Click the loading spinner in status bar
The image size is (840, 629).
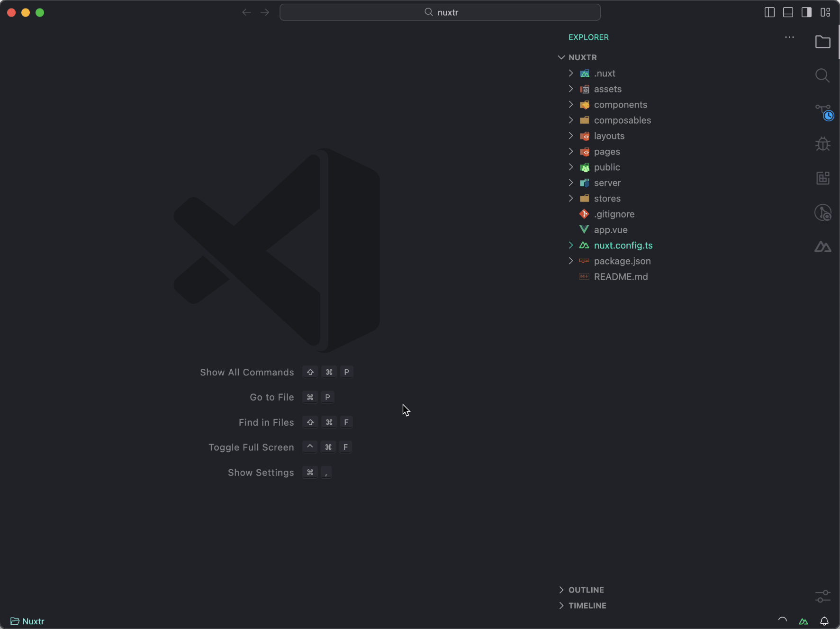click(783, 620)
